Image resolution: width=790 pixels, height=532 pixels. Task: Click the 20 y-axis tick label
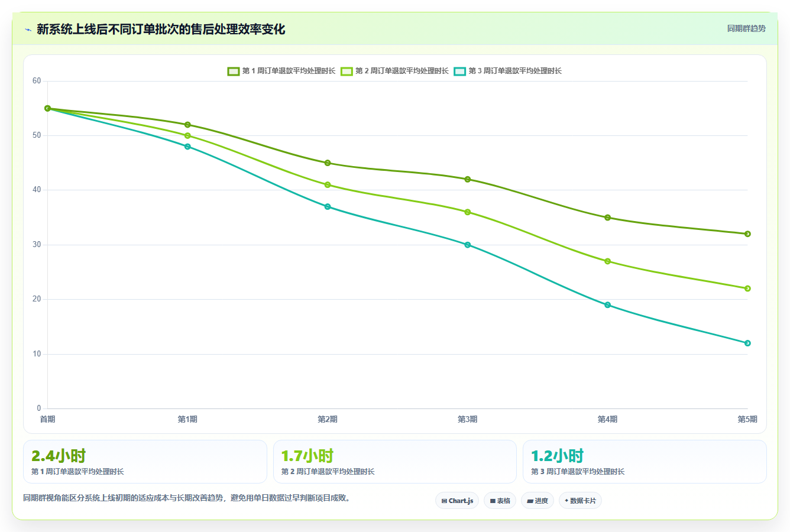[x=37, y=299]
